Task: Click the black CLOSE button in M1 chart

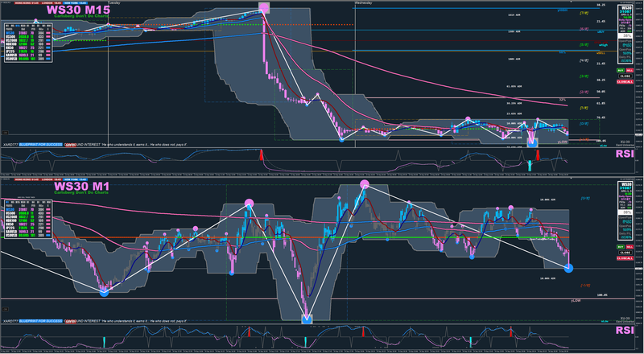Action: click(x=625, y=253)
